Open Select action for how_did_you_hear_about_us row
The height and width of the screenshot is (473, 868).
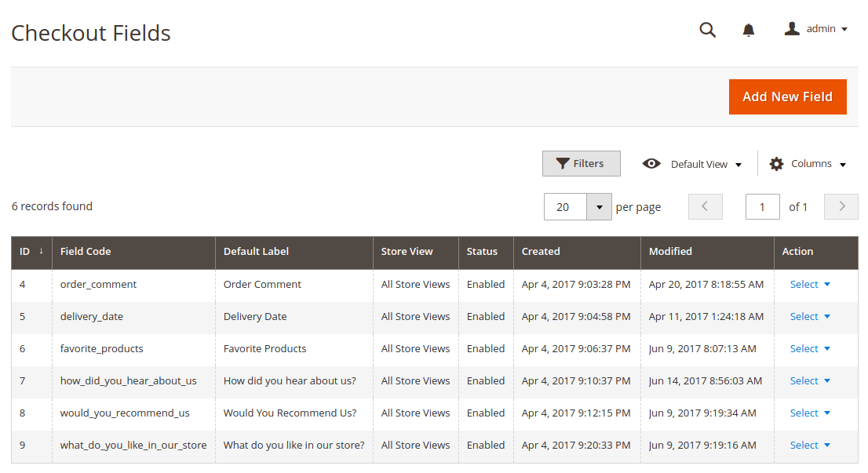click(810, 380)
